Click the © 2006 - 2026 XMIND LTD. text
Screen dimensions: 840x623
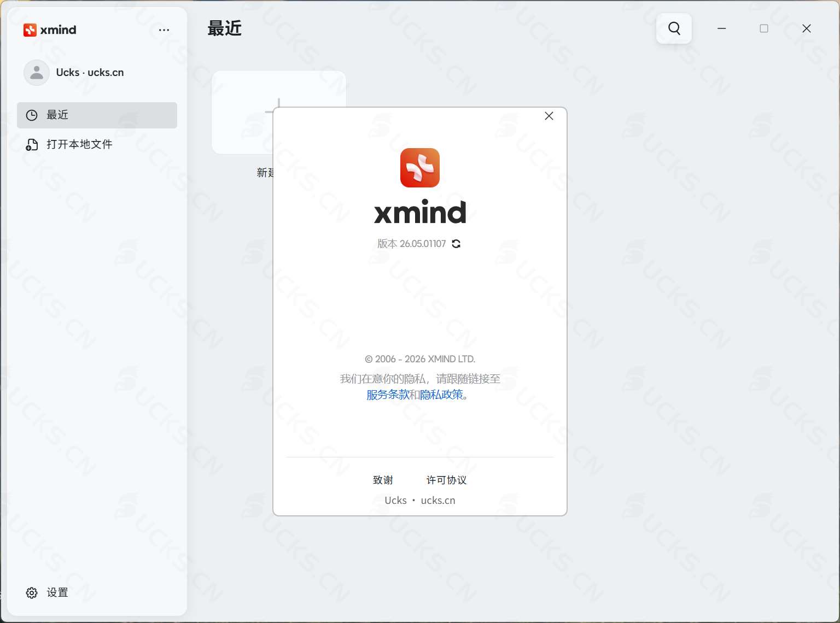420,359
